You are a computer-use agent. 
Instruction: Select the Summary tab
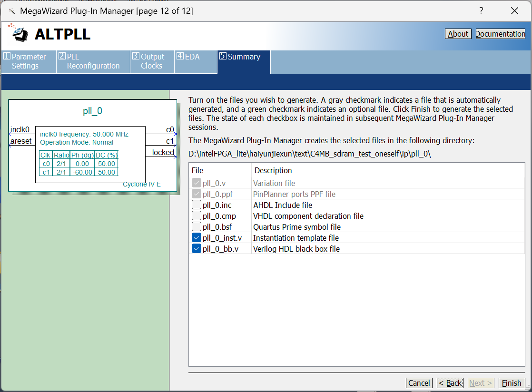coord(244,61)
